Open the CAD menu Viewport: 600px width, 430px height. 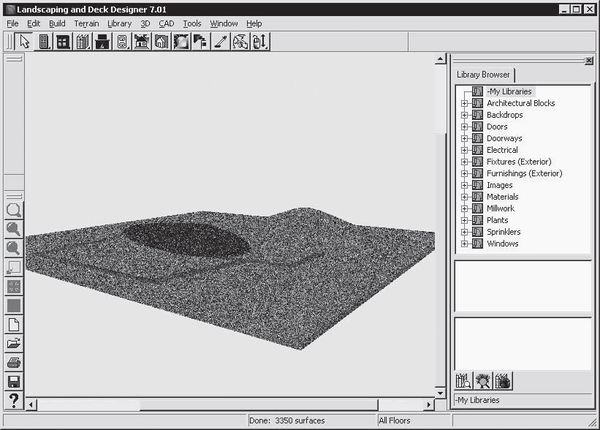[x=166, y=22]
